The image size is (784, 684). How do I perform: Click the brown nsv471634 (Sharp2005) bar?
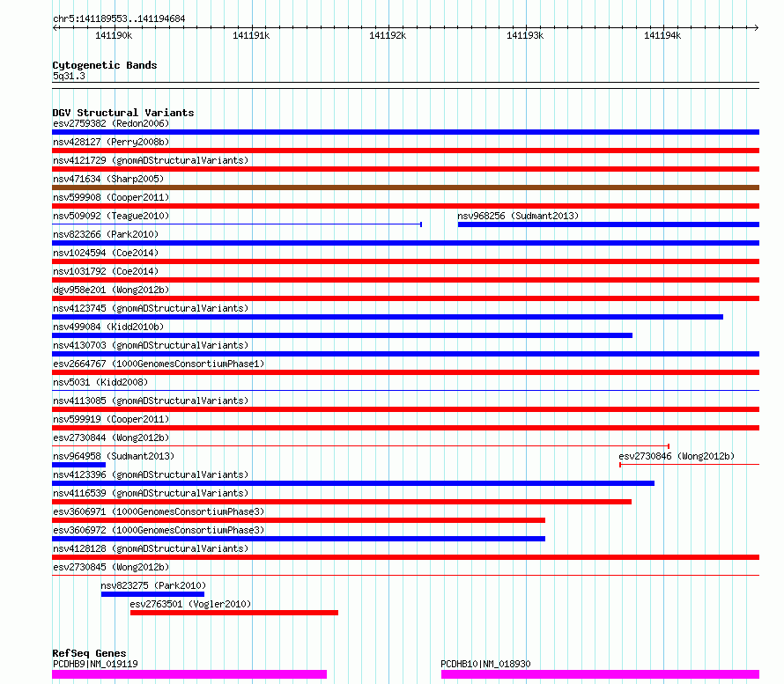[x=405, y=188]
